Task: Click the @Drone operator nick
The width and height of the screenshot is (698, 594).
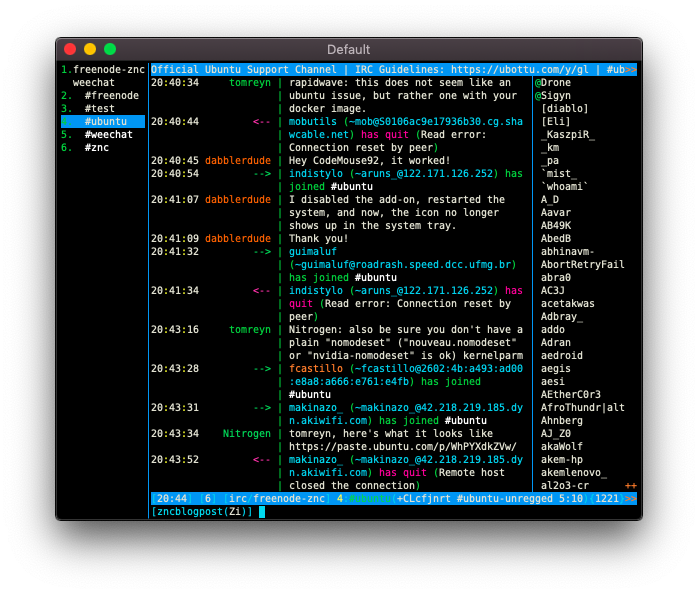Action: pyautogui.click(x=553, y=82)
